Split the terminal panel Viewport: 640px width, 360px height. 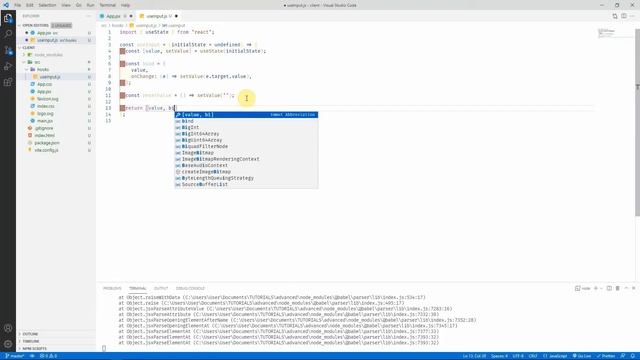[609, 288]
